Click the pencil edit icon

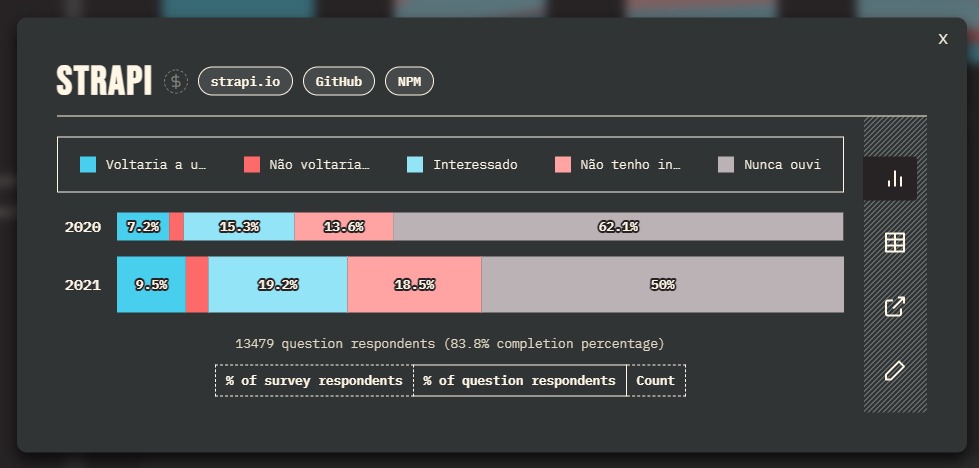click(x=895, y=370)
